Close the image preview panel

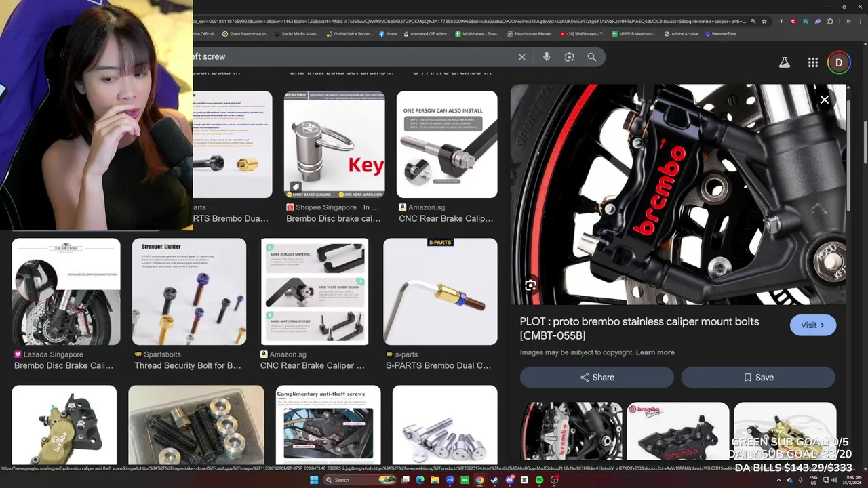pyautogui.click(x=824, y=100)
